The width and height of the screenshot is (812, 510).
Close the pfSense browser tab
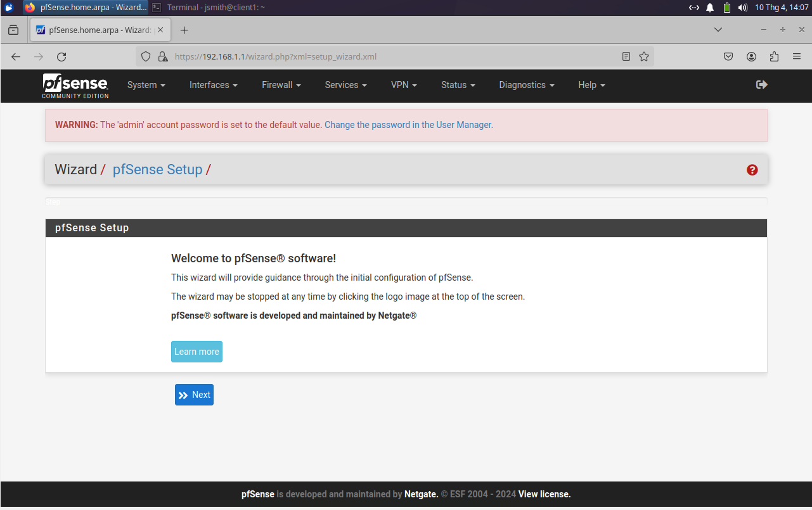coord(160,30)
